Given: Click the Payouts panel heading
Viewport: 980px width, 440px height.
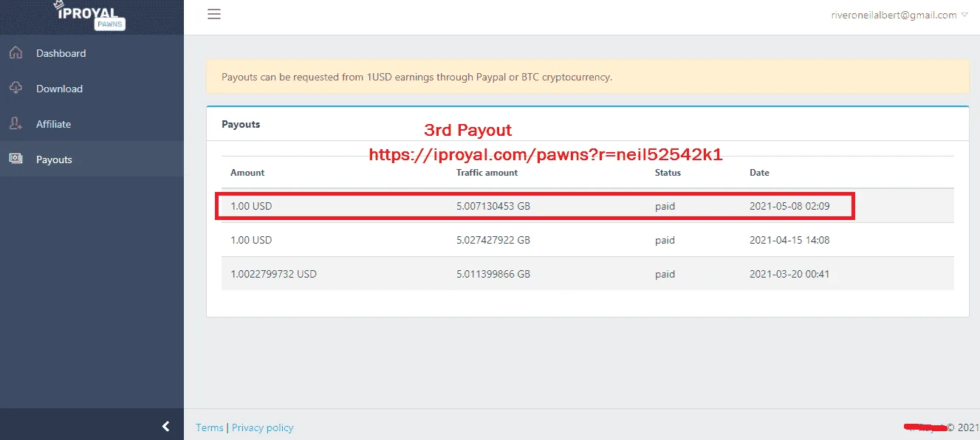Looking at the screenshot, I should 241,124.
